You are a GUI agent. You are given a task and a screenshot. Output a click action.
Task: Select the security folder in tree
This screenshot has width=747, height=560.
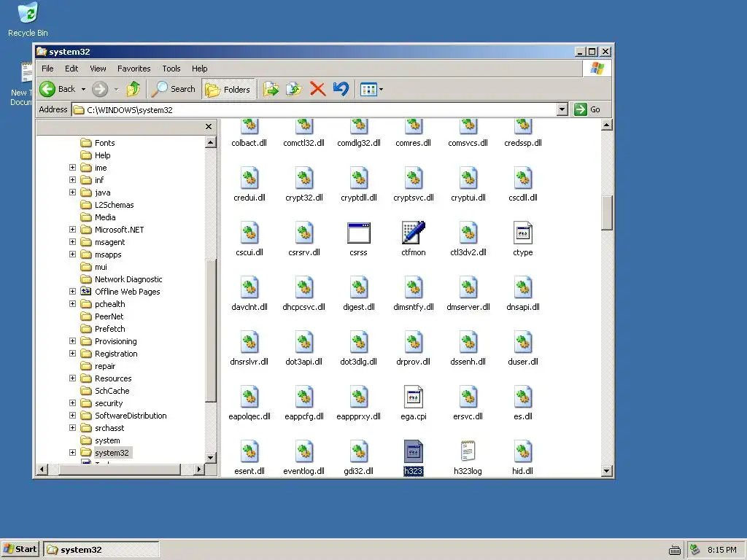tap(109, 402)
